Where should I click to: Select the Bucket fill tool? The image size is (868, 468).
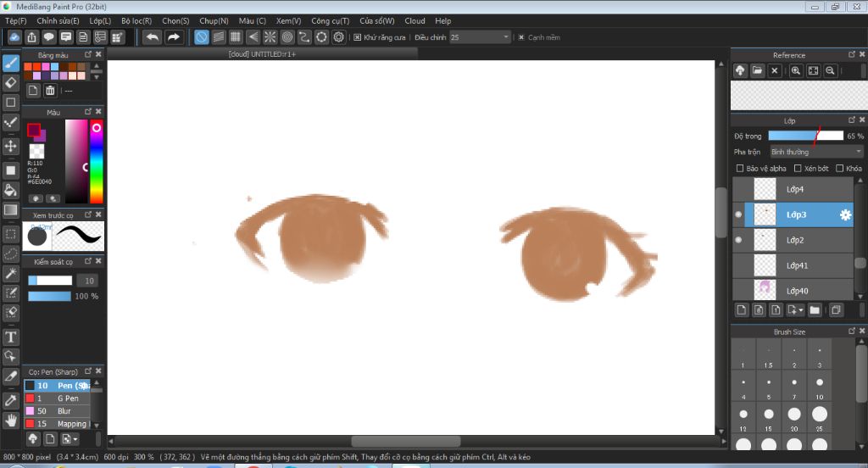tap(11, 191)
